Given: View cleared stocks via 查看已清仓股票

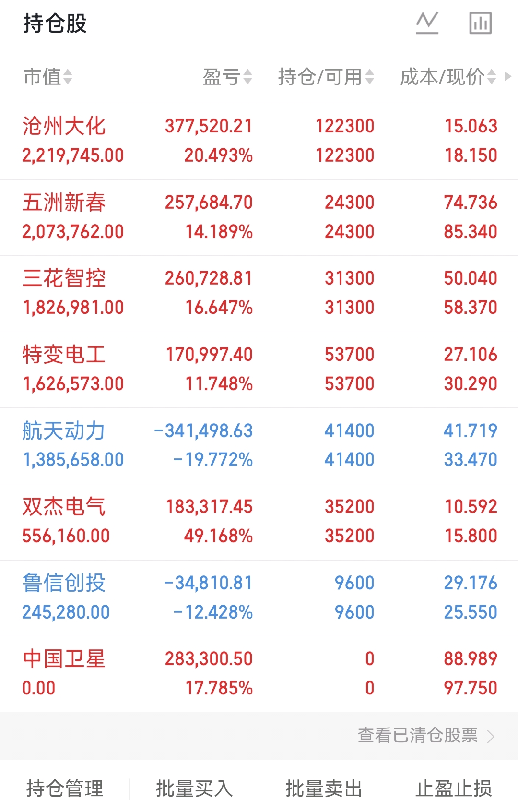Looking at the screenshot, I should tap(417, 735).
